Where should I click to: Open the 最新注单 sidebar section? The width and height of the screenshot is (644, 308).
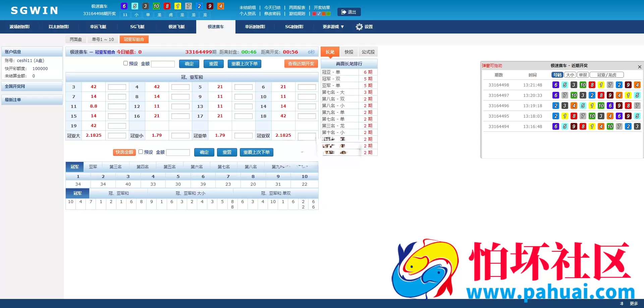(32, 100)
